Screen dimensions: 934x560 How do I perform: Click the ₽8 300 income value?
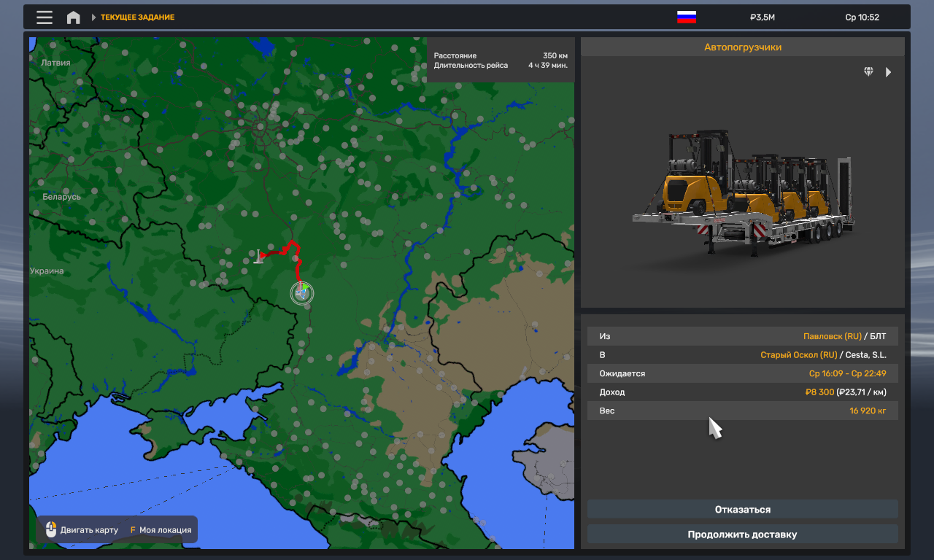(819, 392)
